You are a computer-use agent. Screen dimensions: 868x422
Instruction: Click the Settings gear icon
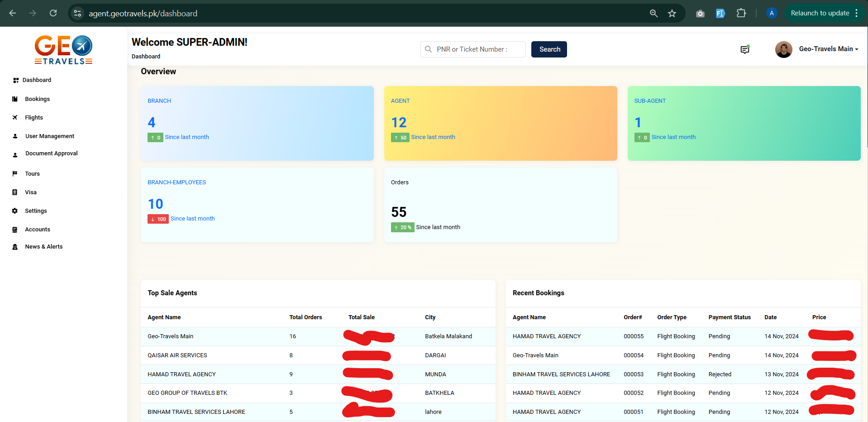coord(15,211)
